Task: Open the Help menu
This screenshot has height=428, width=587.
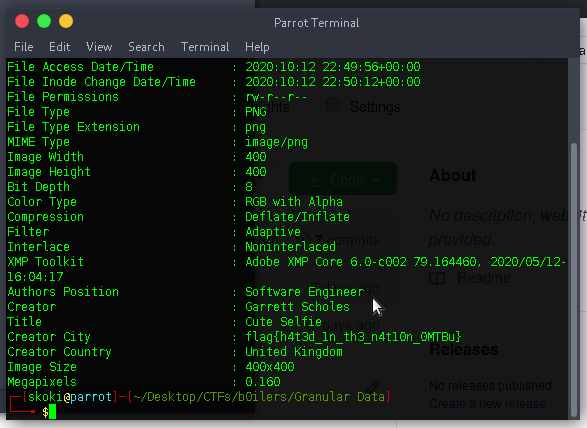Action: 257,47
